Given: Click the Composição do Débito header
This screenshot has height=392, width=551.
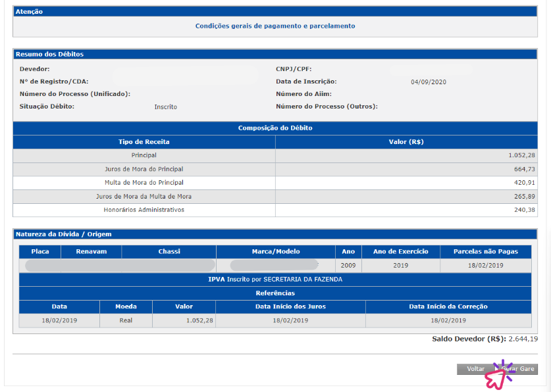Looking at the screenshot, I should coord(275,128).
